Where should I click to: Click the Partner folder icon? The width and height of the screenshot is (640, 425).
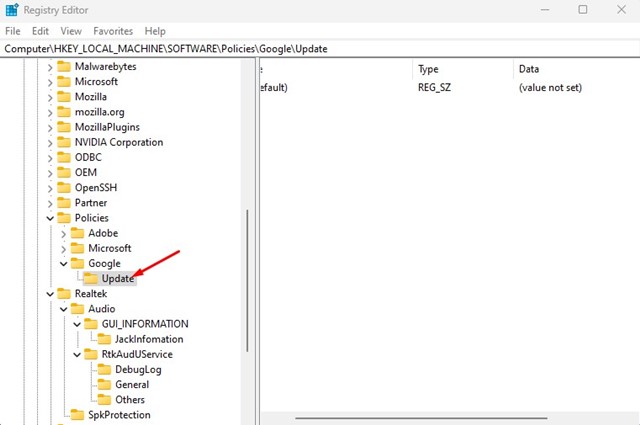64,202
